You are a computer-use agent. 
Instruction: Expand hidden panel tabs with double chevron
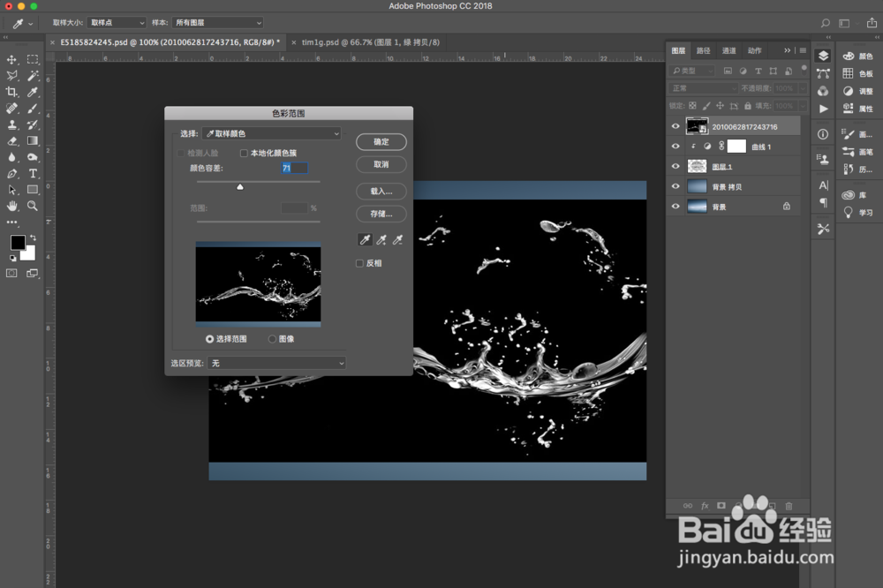click(788, 50)
